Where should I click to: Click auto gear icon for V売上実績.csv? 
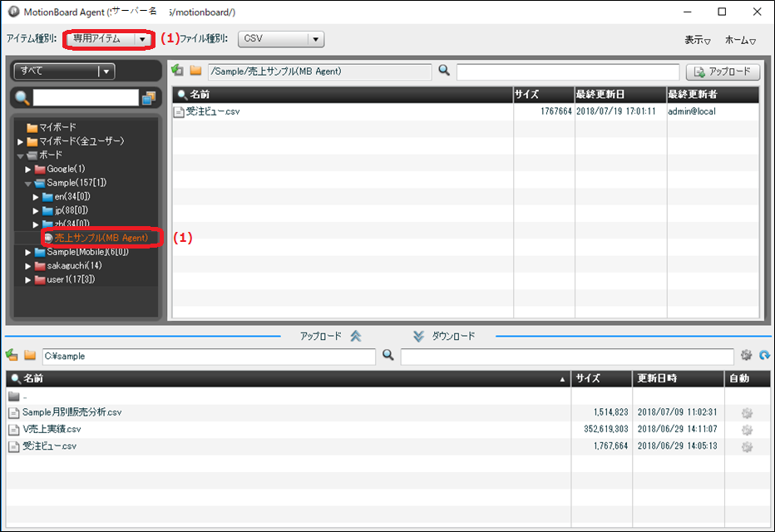click(x=747, y=430)
